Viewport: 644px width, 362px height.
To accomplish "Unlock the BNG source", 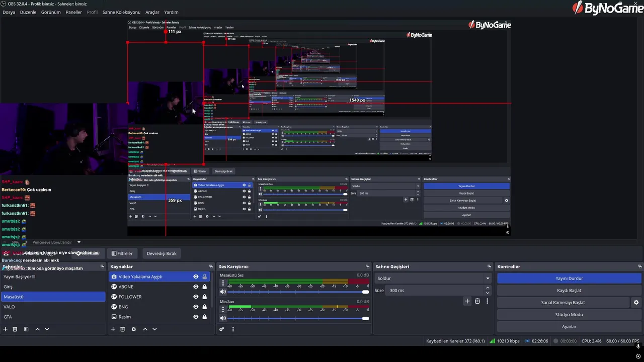I will point(204,307).
